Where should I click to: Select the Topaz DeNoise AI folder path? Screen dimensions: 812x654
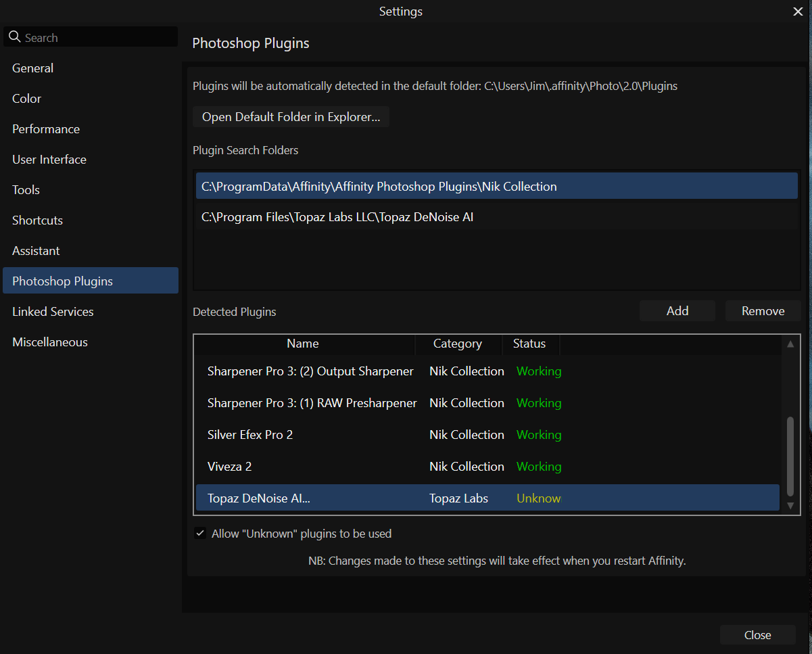pos(496,217)
